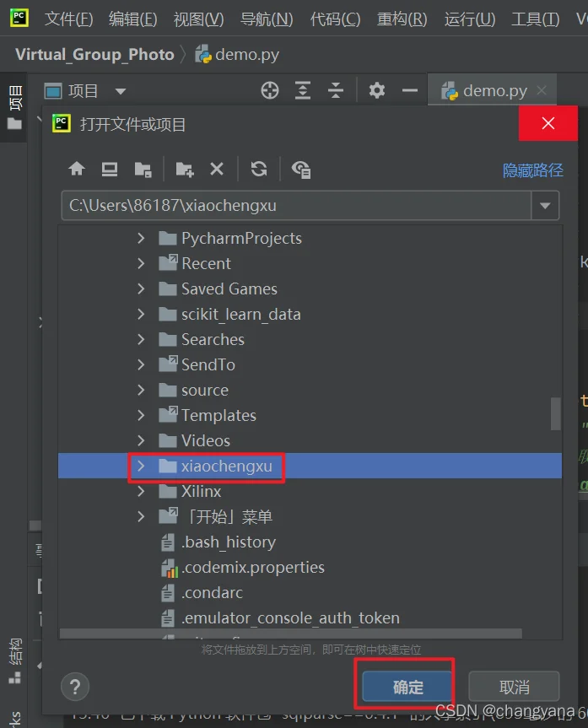
Task: Click show hidden files eye icon
Action: coord(301,170)
